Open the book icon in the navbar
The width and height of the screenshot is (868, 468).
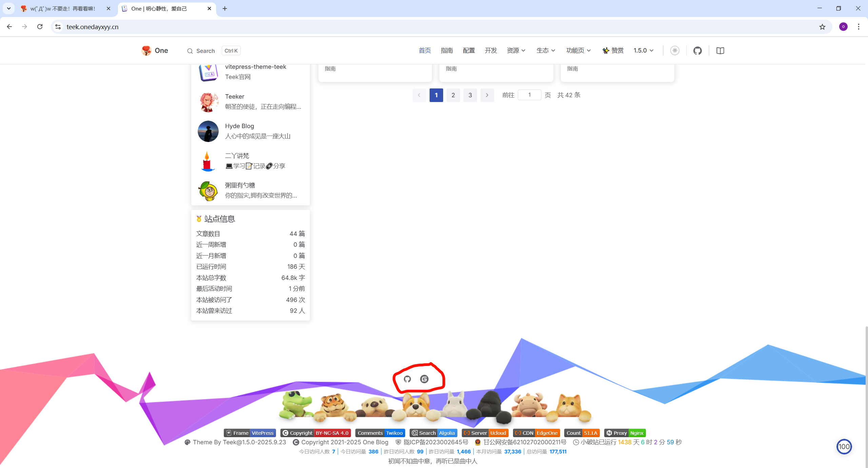click(x=720, y=50)
